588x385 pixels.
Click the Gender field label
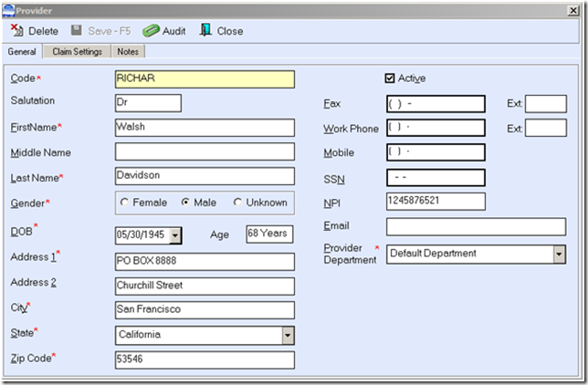[x=27, y=203]
